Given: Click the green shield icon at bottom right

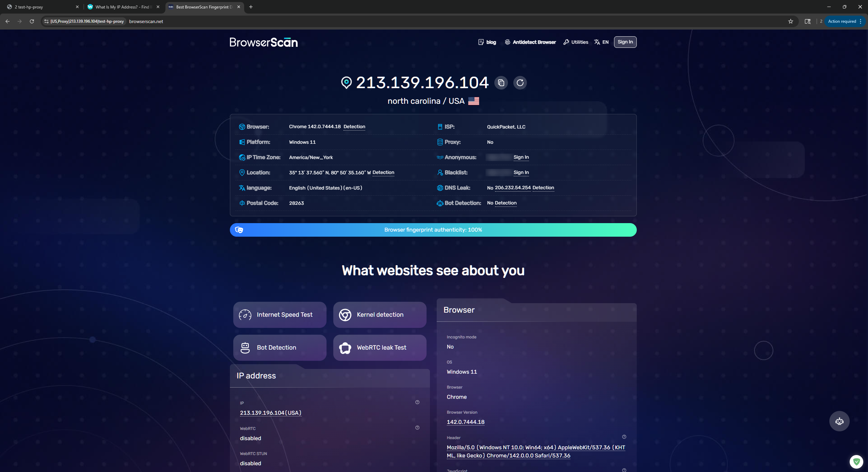Looking at the screenshot, I should [856, 461].
